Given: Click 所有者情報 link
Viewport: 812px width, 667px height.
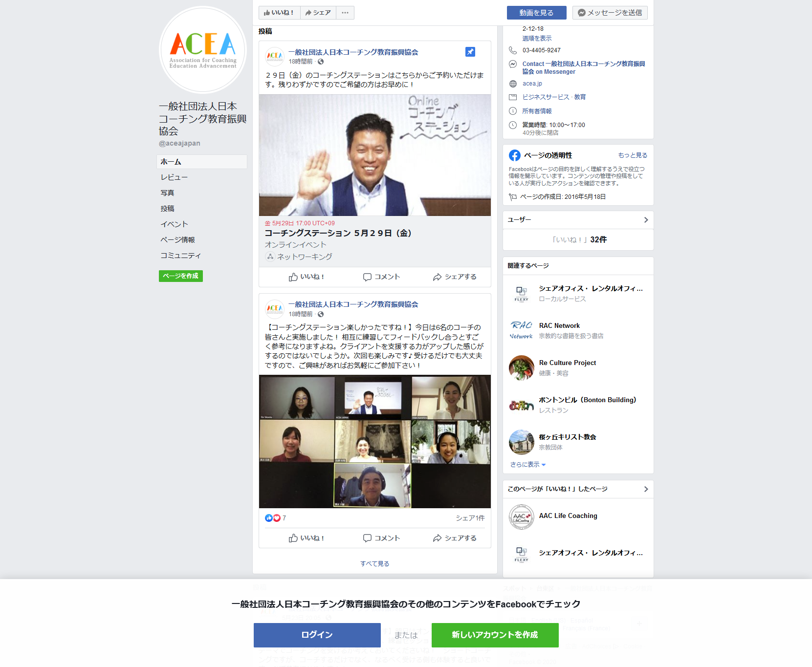Looking at the screenshot, I should 537,111.
